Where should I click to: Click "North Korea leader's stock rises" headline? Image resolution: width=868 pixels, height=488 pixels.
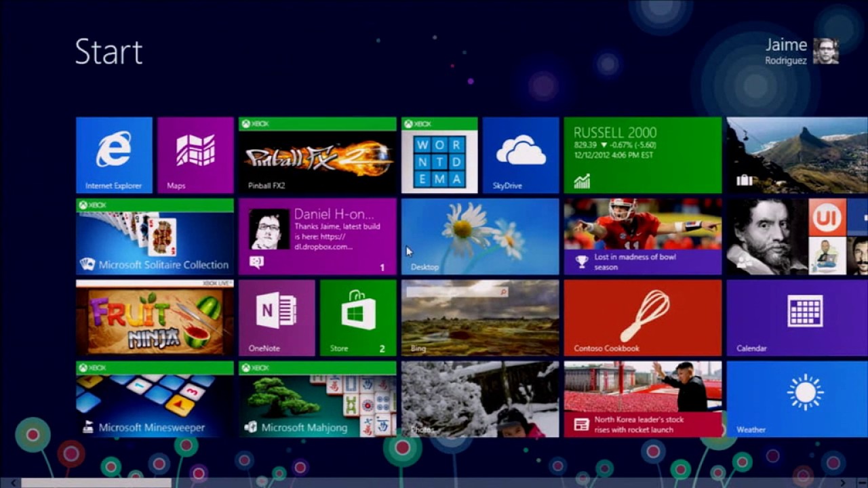639,424
